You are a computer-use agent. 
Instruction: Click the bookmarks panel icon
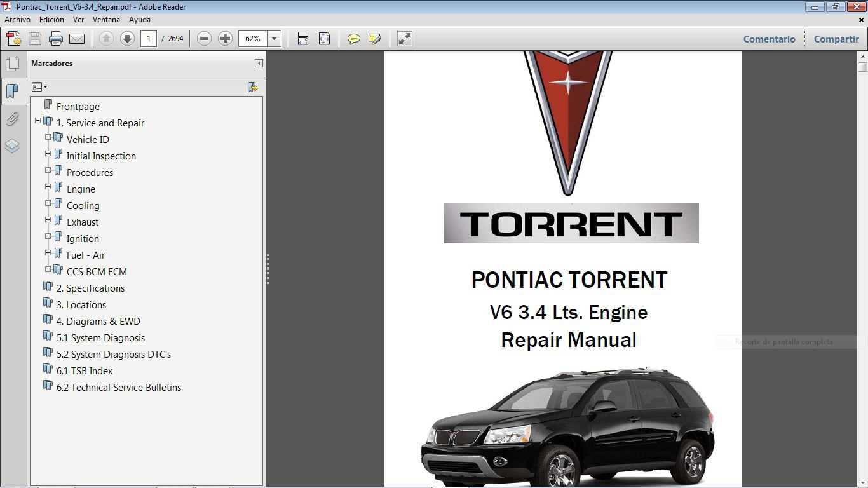click(x=12, y=91)
